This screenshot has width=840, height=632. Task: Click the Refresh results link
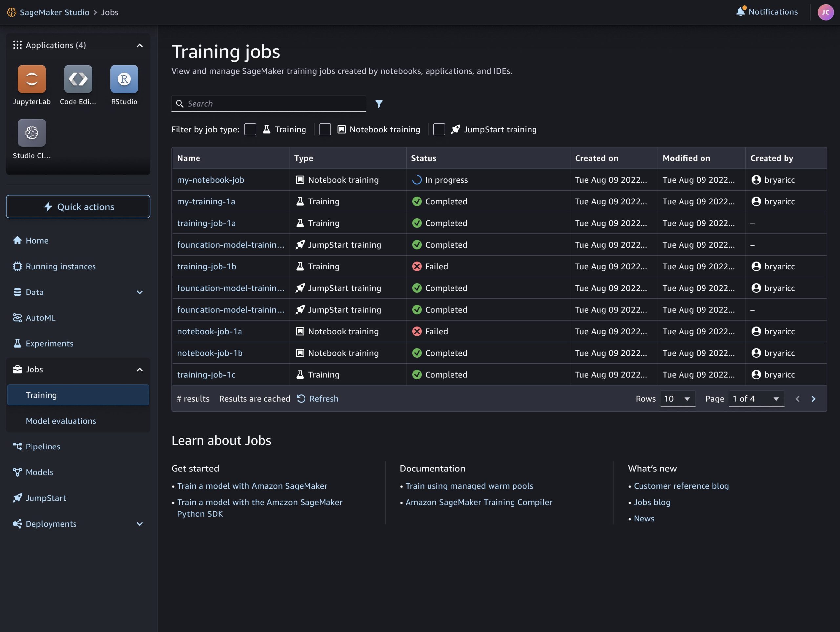(x=318, y=398)
